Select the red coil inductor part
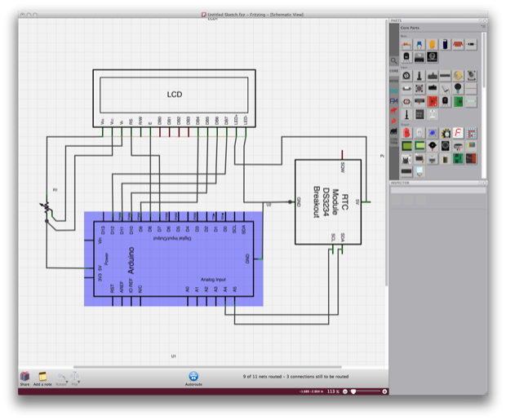 pyautogui.click(x=458, y=45)
